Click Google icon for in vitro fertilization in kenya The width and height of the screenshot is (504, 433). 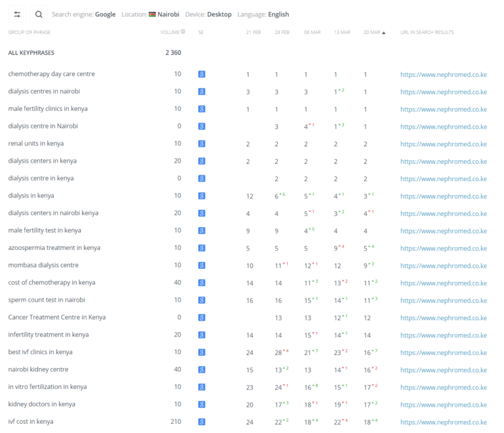201,386
